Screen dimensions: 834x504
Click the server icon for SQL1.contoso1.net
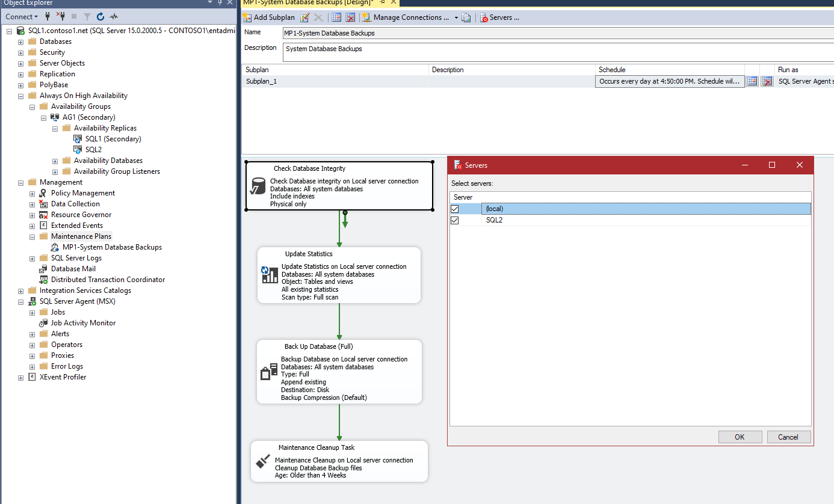point(20,31)
